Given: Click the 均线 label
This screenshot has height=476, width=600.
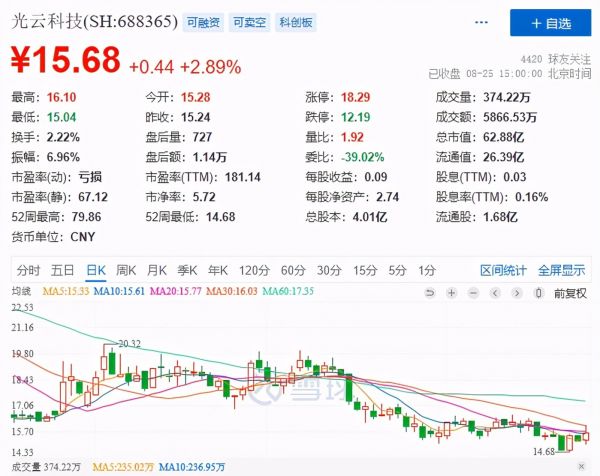Looking at the screenshot, I should click(x=21, y=291).
